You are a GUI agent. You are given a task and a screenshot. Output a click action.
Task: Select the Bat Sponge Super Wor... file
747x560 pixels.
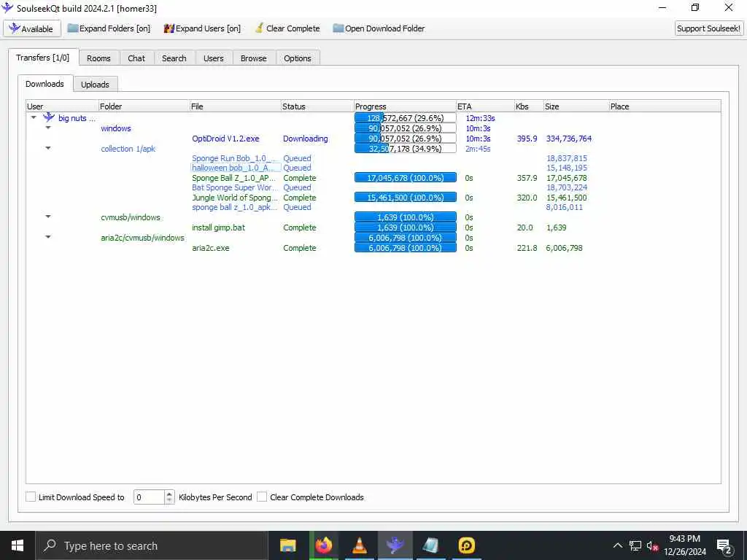tap(234, 187)
